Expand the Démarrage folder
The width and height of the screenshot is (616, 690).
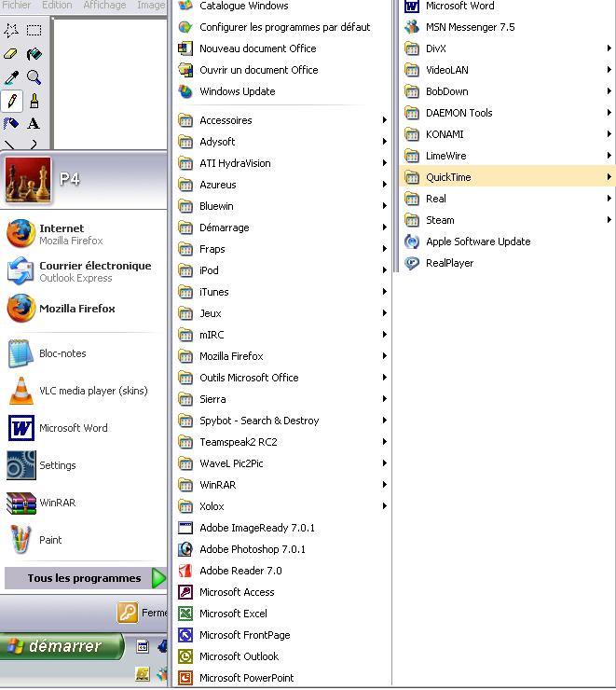281,228
